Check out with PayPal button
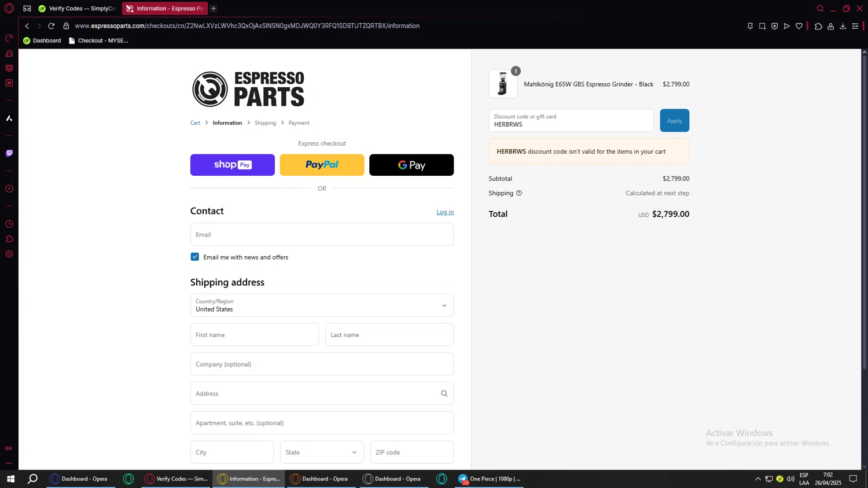 [322, 165]
